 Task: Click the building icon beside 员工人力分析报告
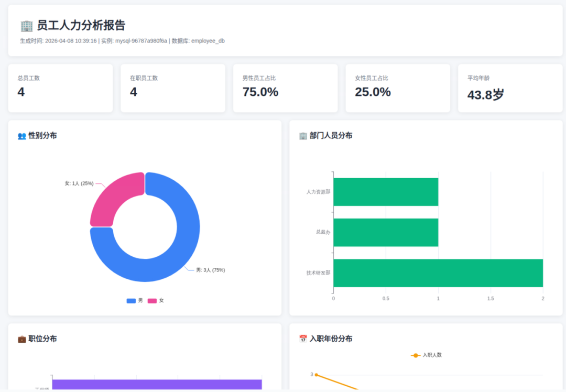(x=27, y=26)
